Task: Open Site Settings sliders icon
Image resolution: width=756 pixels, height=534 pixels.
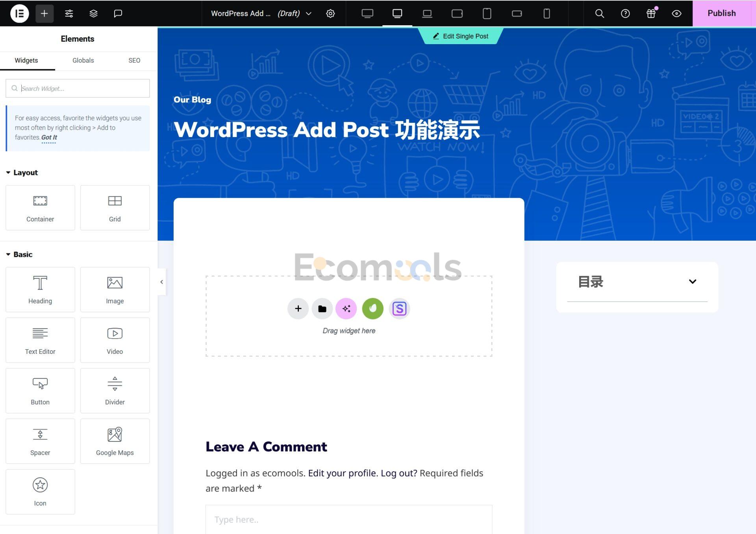Action: [x=69, y=13]
